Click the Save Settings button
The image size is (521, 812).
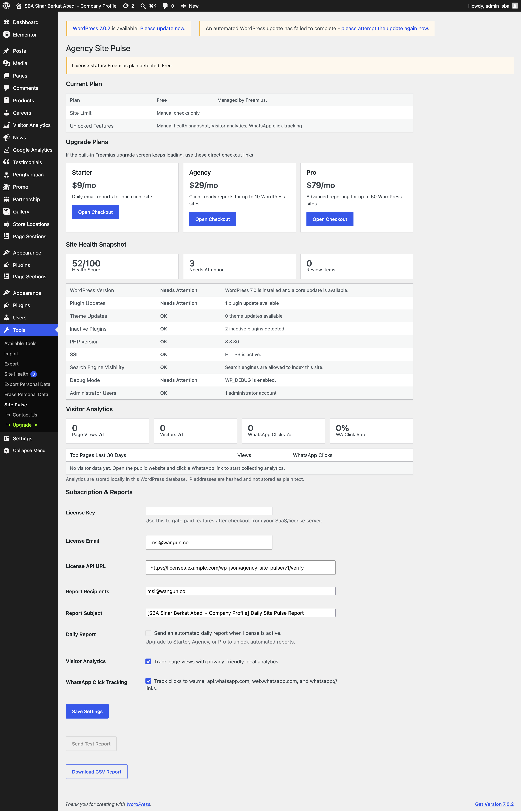pos(87,712)
